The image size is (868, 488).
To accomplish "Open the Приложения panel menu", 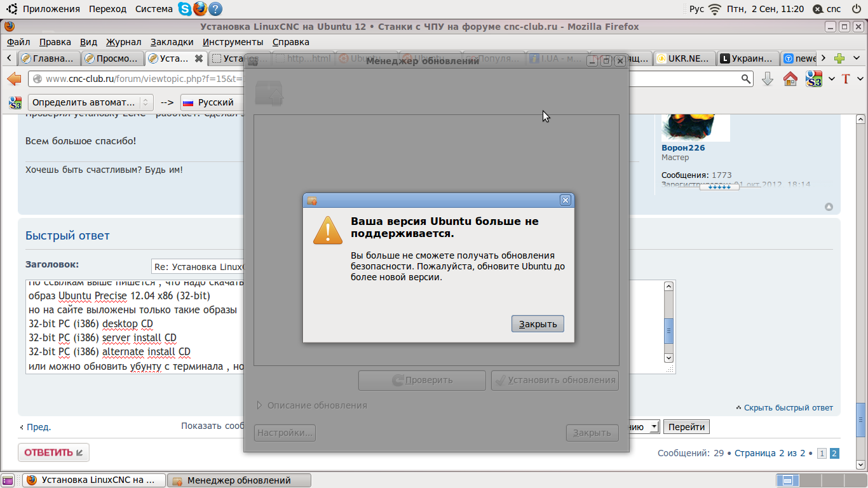I will click(51, 9).
